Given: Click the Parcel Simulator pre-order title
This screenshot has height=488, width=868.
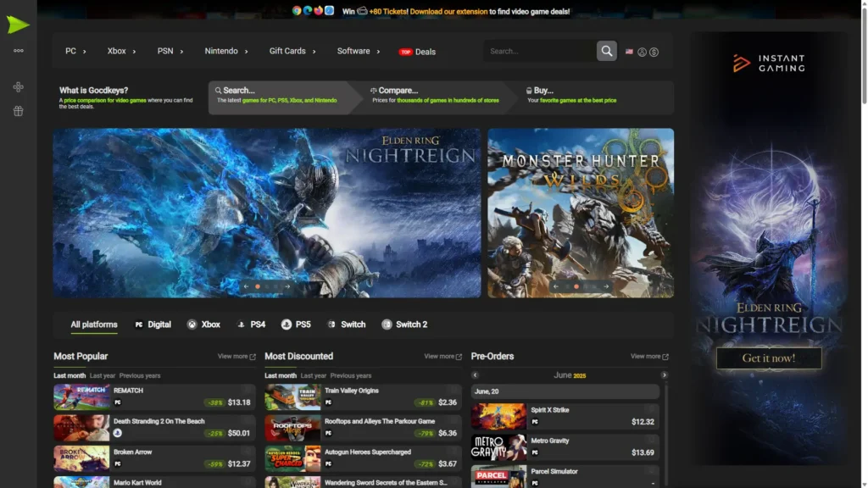Looking at the screenshot, I should tap(554, 471).
